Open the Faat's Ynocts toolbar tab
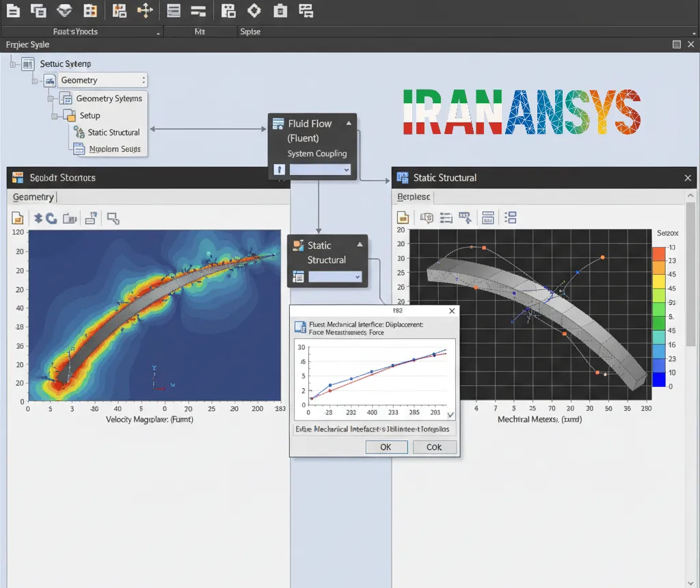Screen dimensions: 700x588 pos(75,31)
